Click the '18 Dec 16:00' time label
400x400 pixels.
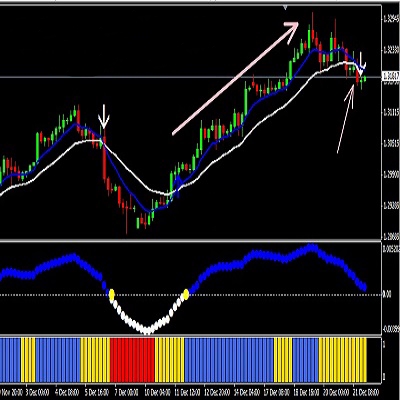tap(307, 391)
